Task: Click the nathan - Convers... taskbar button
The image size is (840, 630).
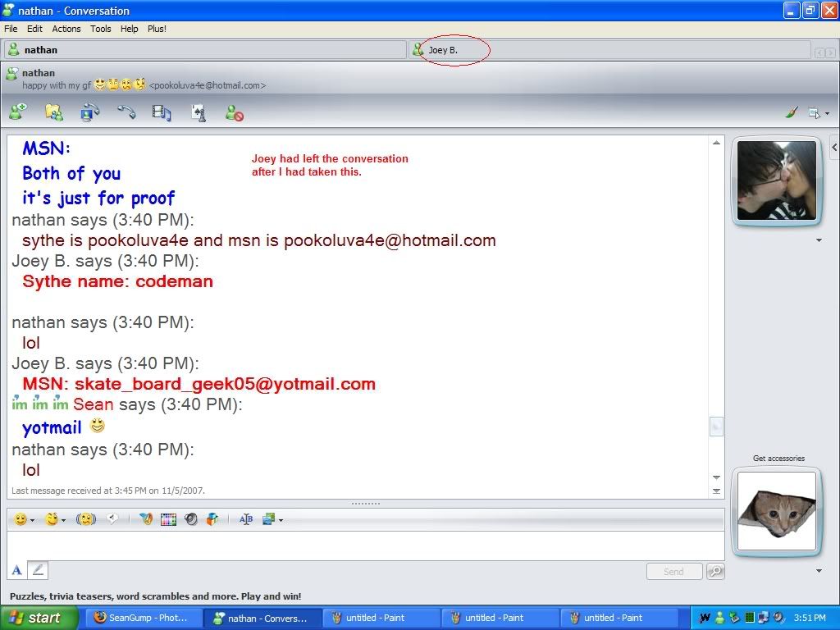Action: (262, 618)
